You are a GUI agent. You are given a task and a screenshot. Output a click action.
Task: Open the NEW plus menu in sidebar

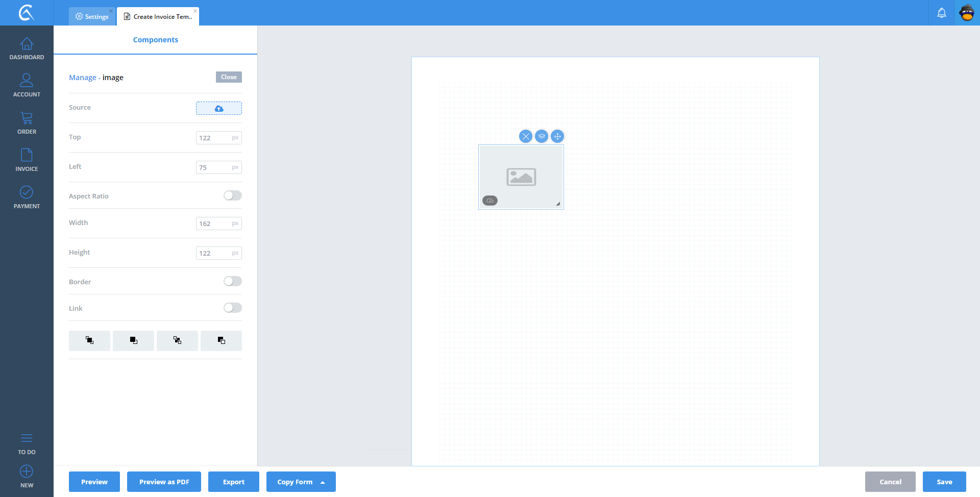click(27, 476)
